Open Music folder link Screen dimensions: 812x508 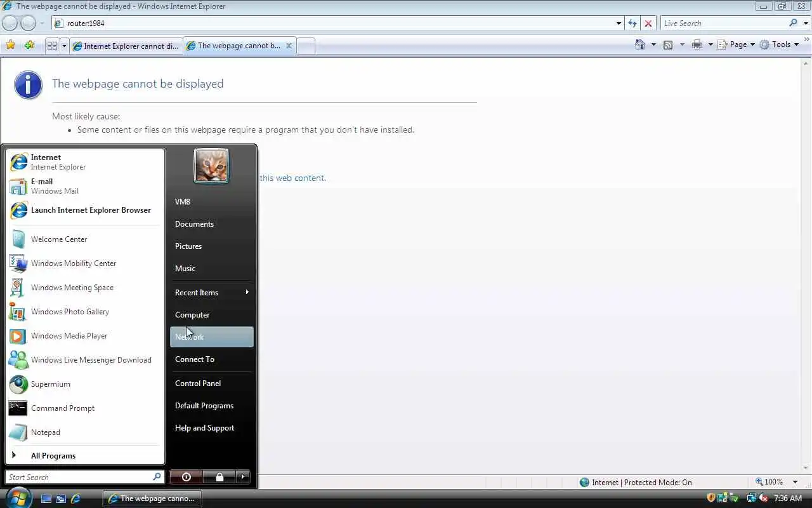tap(211, 269)
